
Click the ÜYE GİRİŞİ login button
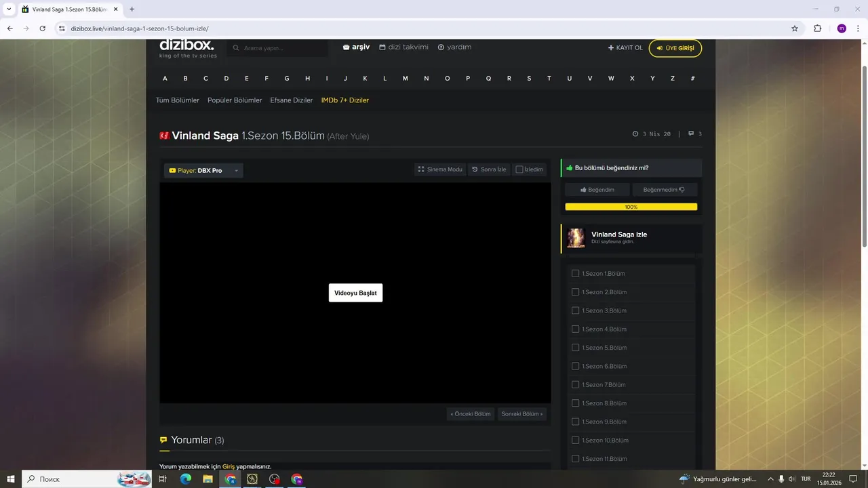pos(675,48)
